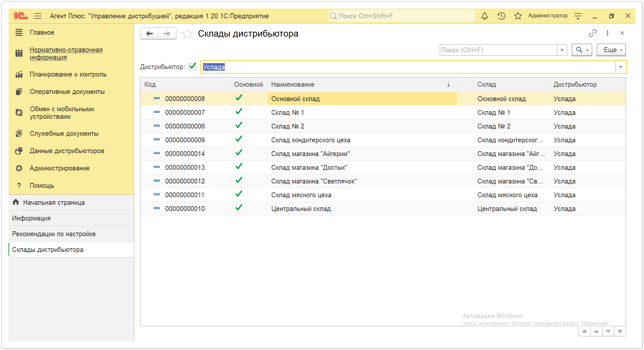Open the Помощь section
Image resolution: width=644 pixels, height=350 pixels.
click(x=42, y=185)
